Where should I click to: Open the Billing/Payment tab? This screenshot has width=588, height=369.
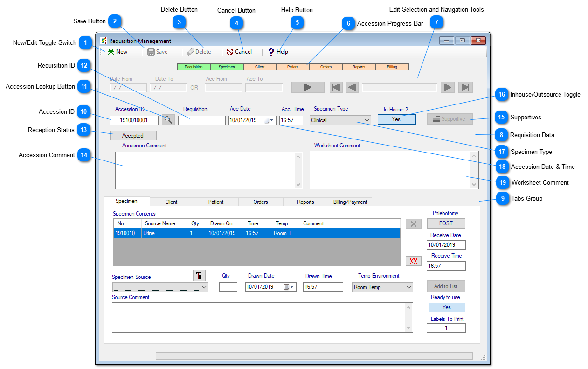click(x=350, y=202)
